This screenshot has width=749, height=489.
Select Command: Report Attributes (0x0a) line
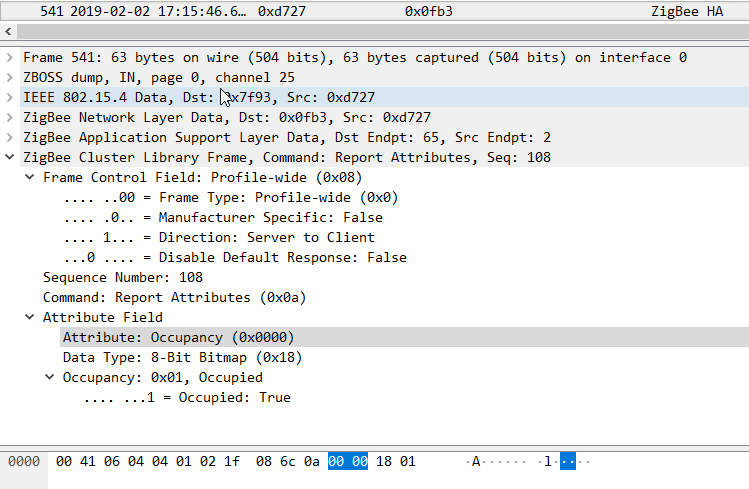click(x=174, y=298)
